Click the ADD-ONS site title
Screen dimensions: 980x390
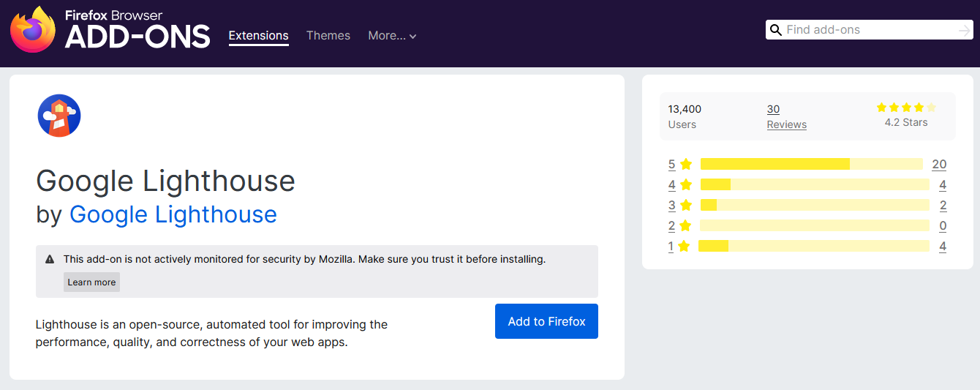[137, 36]
